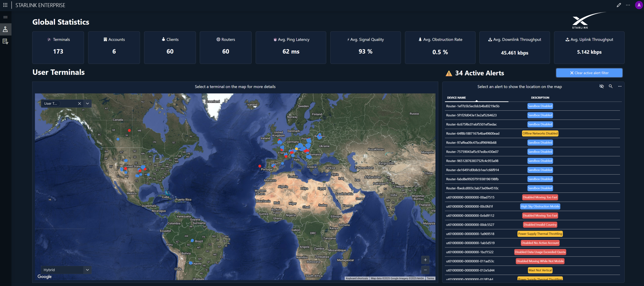Select alert row Router-de16491d0b8cb1ea1c66f914
The width and height of the screenshot is (644, 286).
pos(533,170)
